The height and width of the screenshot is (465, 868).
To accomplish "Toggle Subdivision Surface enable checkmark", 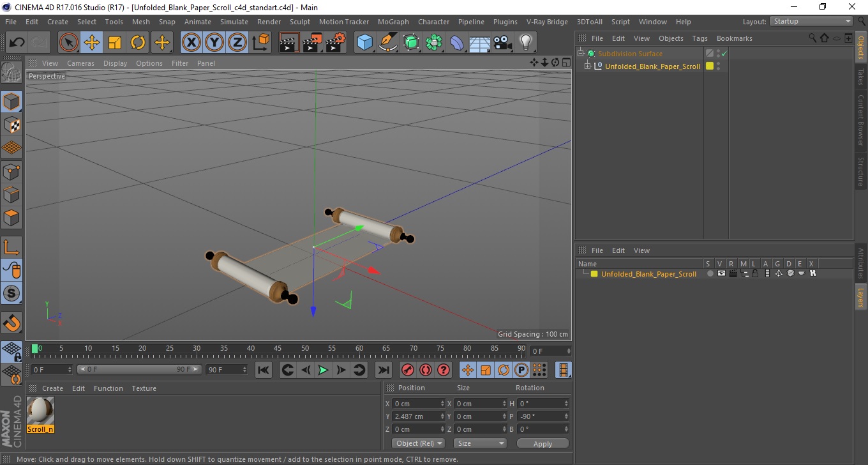I will tap(724, 54).
